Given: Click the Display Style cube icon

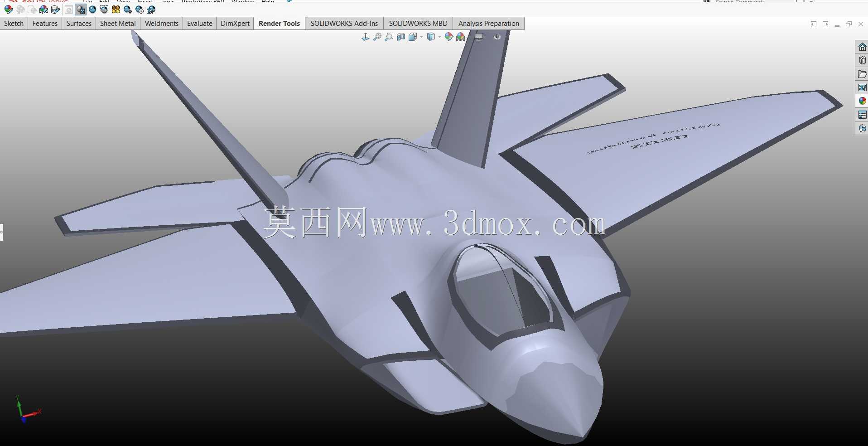Looking at the screenshot, I should tap(431, 37).
